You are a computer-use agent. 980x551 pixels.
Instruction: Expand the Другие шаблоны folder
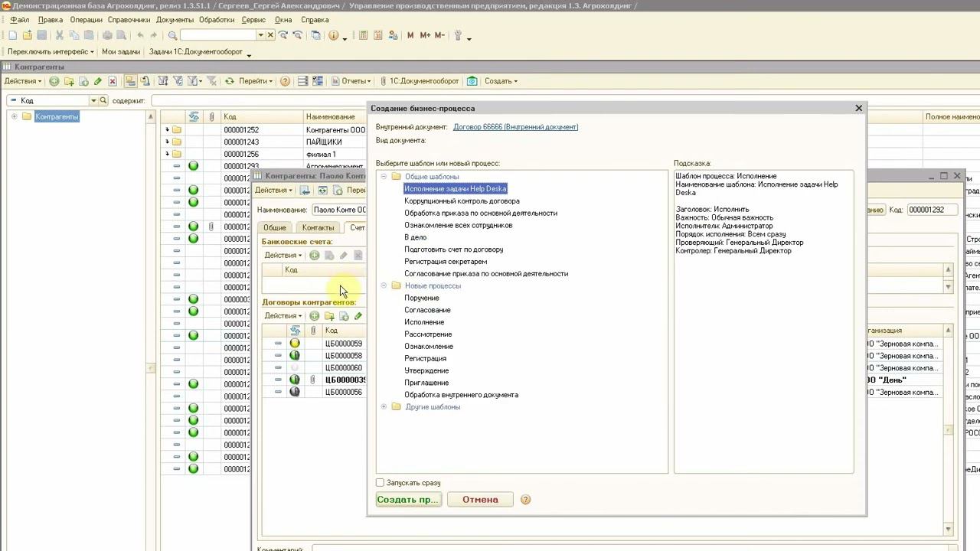[384, 407]
